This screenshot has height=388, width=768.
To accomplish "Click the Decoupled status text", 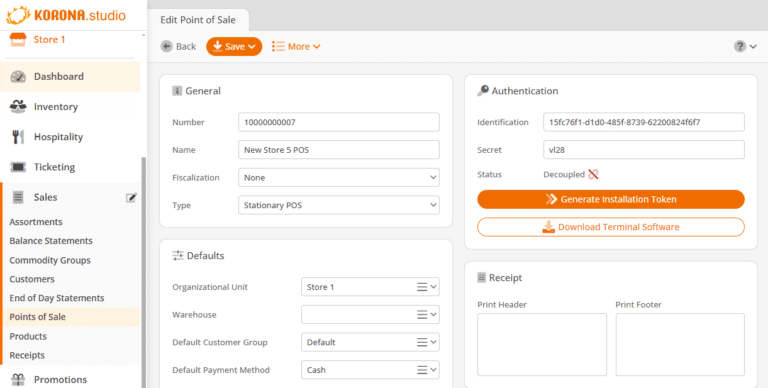I will (x=564, y=174).
